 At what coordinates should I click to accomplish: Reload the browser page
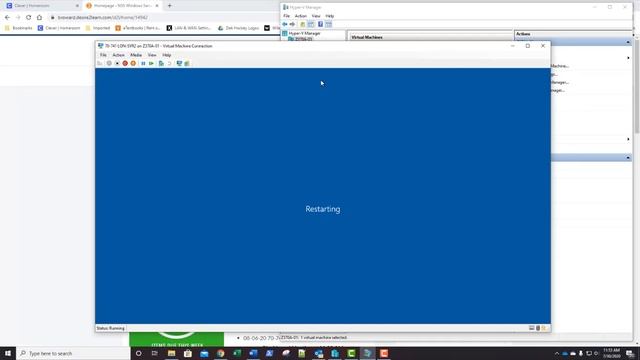(29, 18)
